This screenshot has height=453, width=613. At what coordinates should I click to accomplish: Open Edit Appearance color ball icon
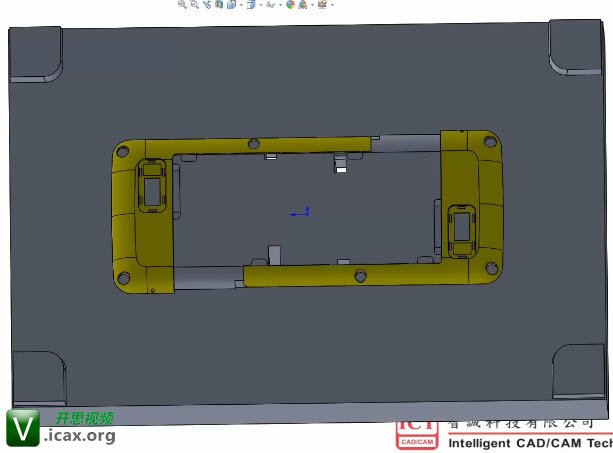point(290,4)
